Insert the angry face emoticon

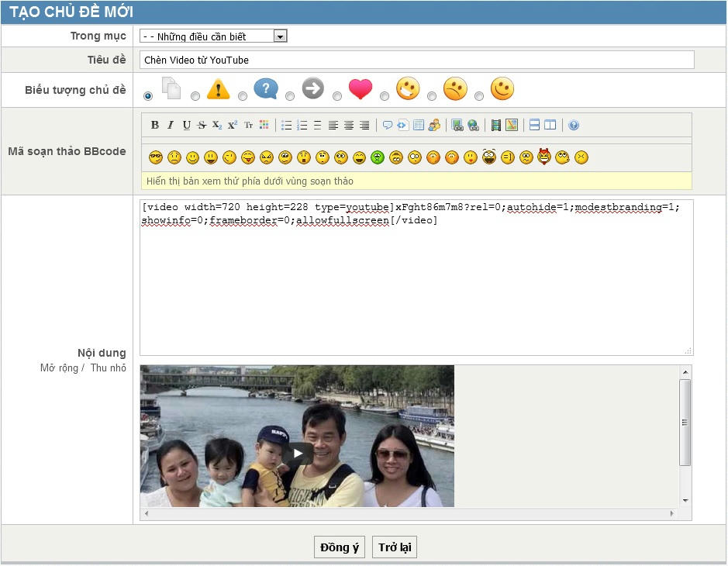[267, 157]
